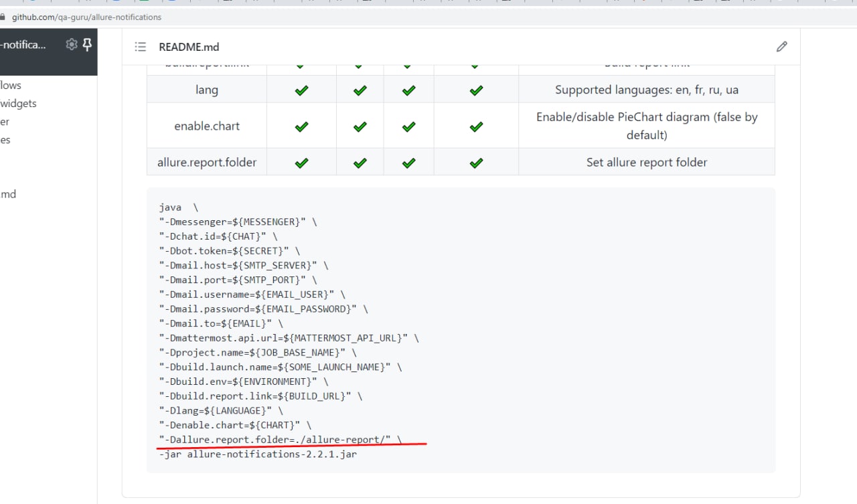Screen dimensions: 857x504
Task: Click the first checkmark in the lang row
Action: click(x=301, y=90)
